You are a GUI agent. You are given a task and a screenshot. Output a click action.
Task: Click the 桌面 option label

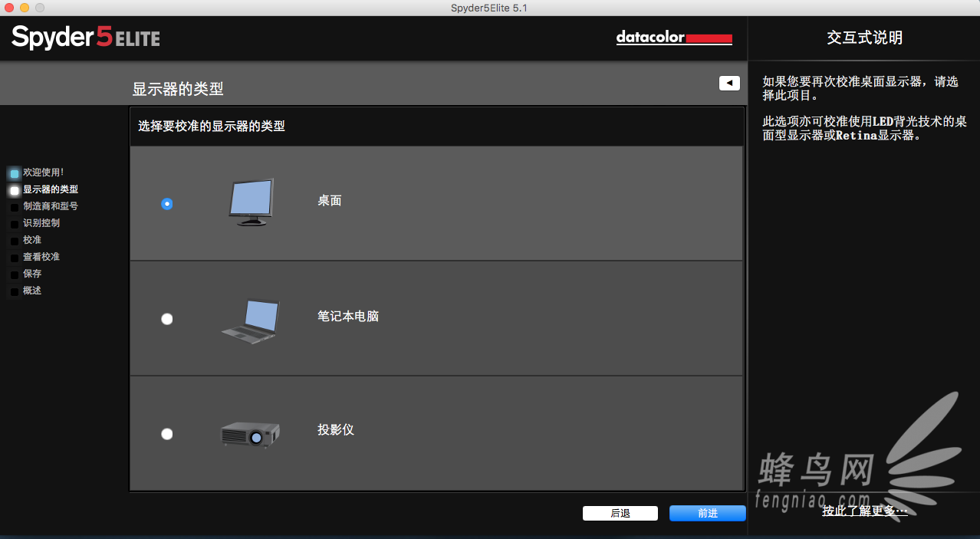[x=330, y=201]
